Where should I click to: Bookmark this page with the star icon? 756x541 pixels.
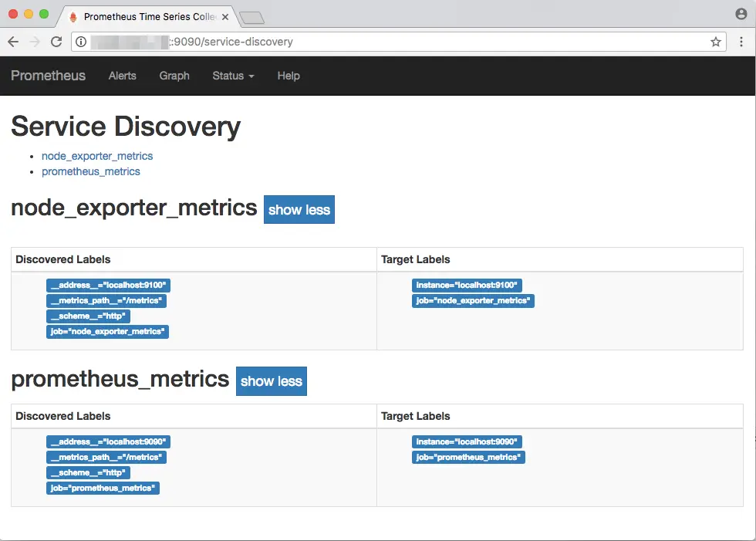coord(716,42)
